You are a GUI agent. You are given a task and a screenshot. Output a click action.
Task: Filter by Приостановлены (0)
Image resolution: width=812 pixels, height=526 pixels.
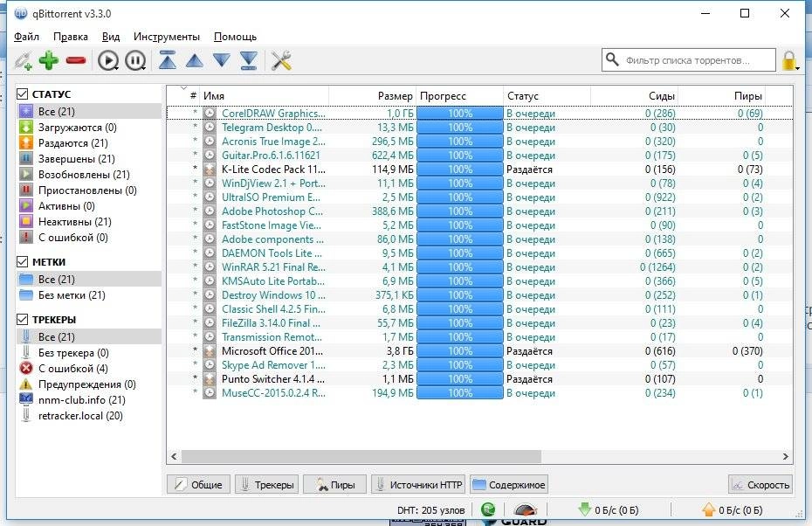(88, 190)
